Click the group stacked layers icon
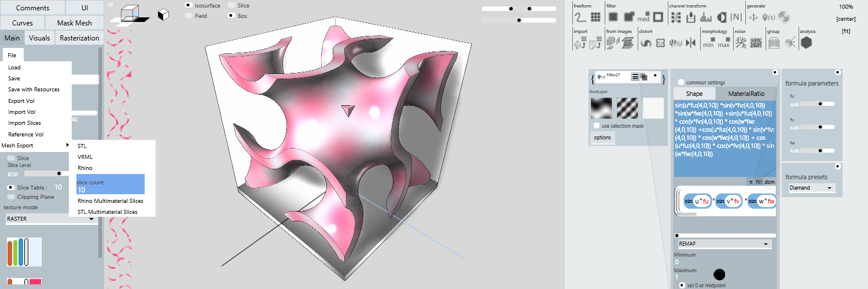The image size is (868, 289). tap(774, 43)
